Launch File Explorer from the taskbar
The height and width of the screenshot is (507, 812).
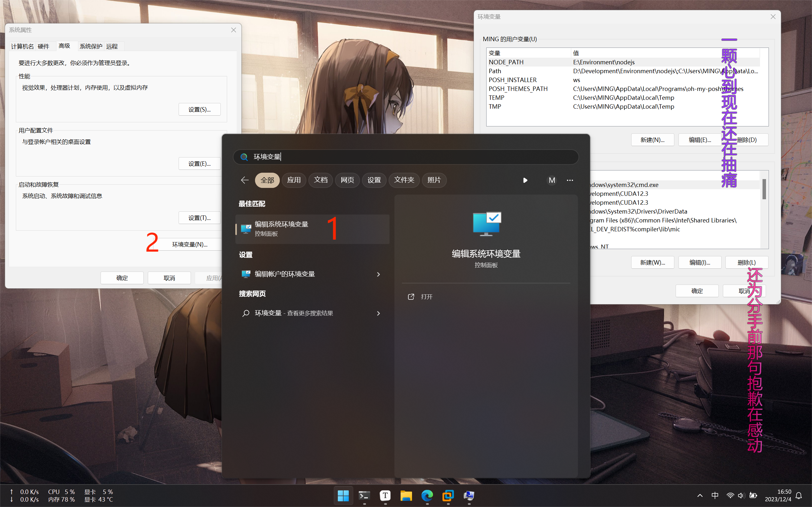406,495
